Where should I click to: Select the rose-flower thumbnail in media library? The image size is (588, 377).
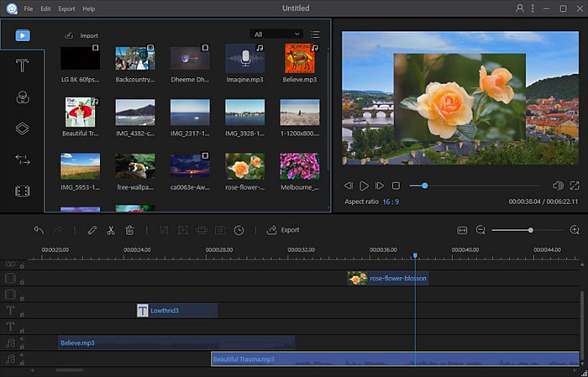tap(244, 166)
